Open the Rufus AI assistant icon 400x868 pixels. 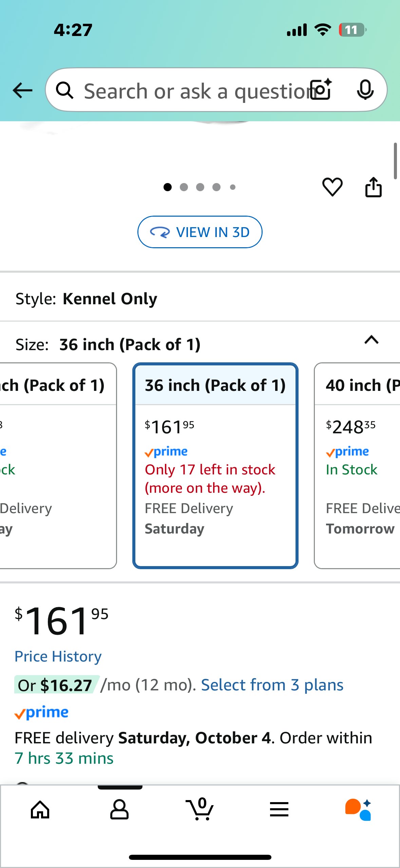[358, 810]
